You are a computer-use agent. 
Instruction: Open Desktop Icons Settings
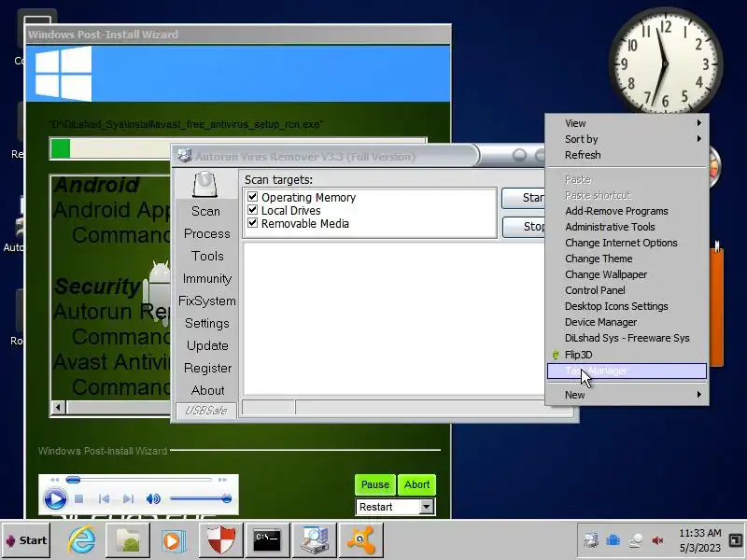[x=627, y=306]
